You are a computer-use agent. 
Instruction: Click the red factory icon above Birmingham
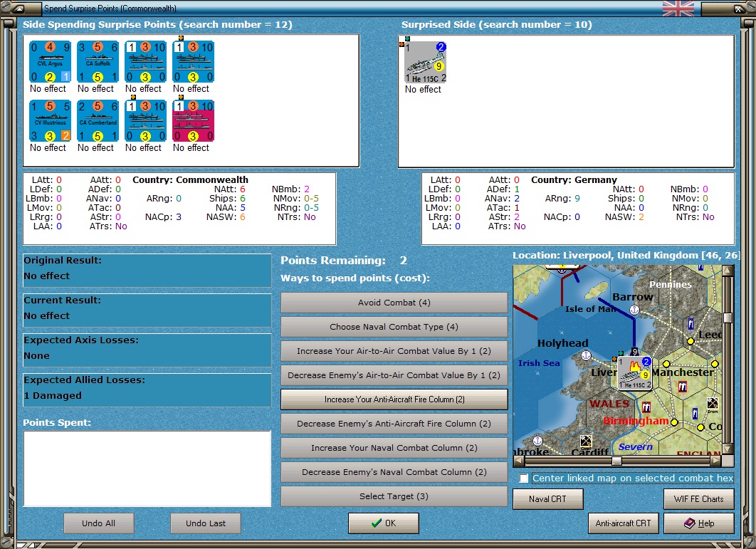(646, 407)
